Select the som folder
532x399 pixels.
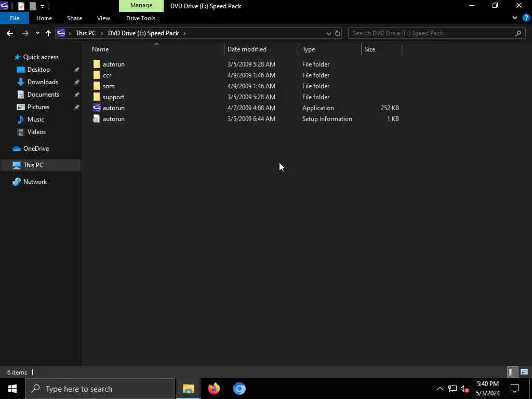tap(109, 86)
